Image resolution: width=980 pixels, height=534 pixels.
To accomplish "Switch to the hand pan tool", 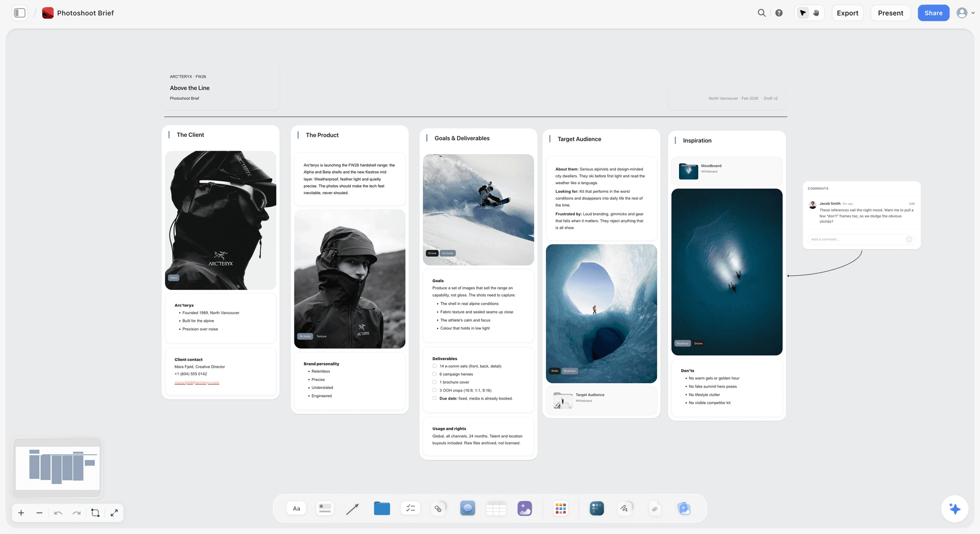I will coord(816,13).
